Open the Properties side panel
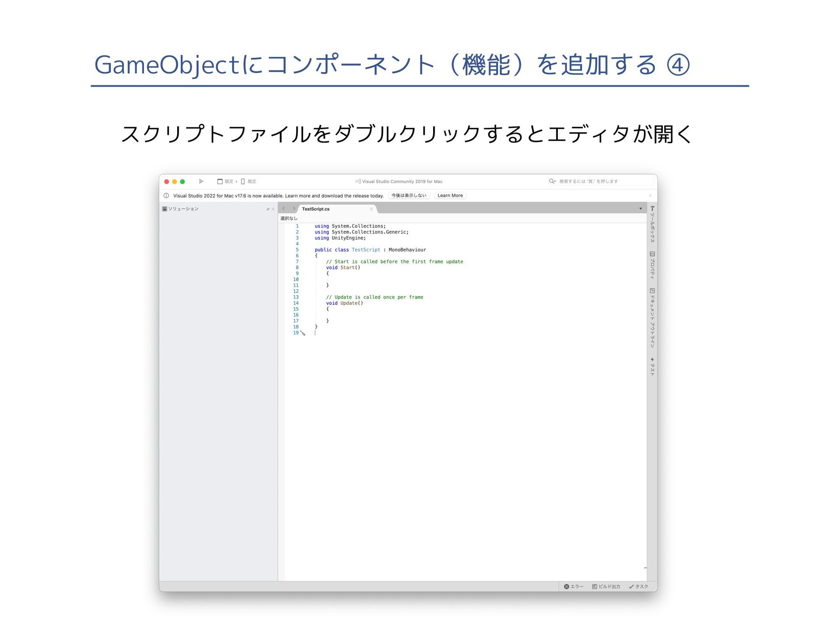The height and width of the screenshot is (630, 840). (652, 265)
